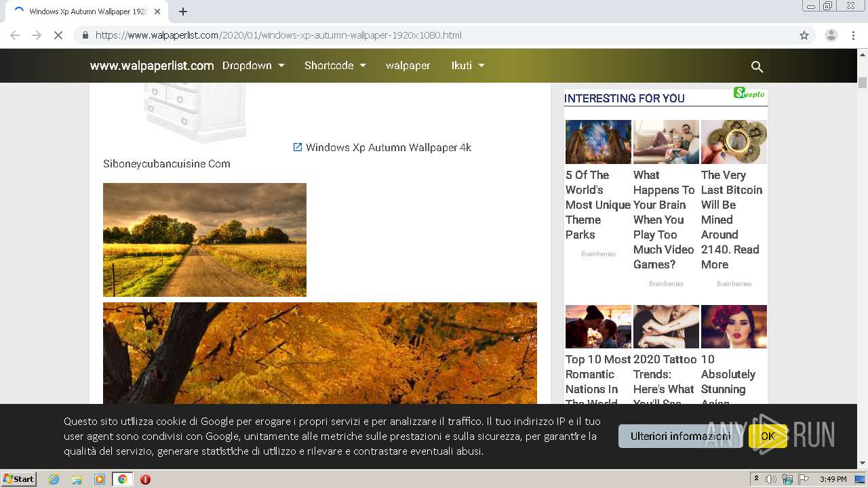Stop loading the page

pos(58,35)
